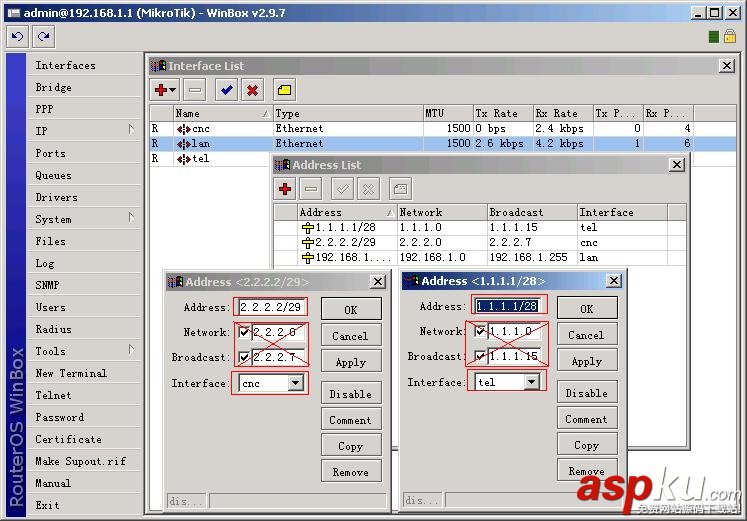747x521 pixels.
Task: Toggle Broadcast checkbox in 2.2.2.2/29 dialog
Action: tap(244, 357)
